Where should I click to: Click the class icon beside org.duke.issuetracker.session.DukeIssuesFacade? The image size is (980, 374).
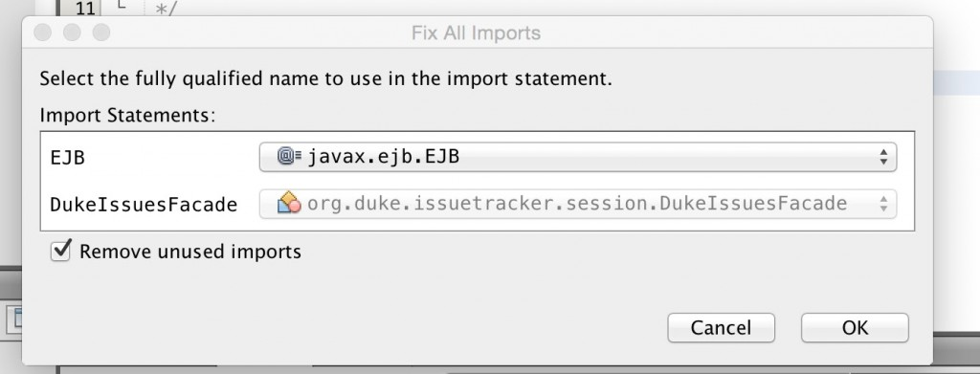(289, 203)
